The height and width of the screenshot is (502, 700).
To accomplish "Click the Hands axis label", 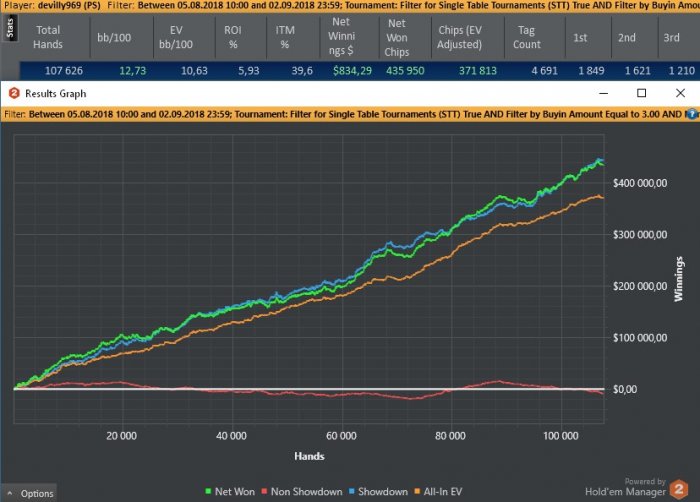I will coord(309,456).
